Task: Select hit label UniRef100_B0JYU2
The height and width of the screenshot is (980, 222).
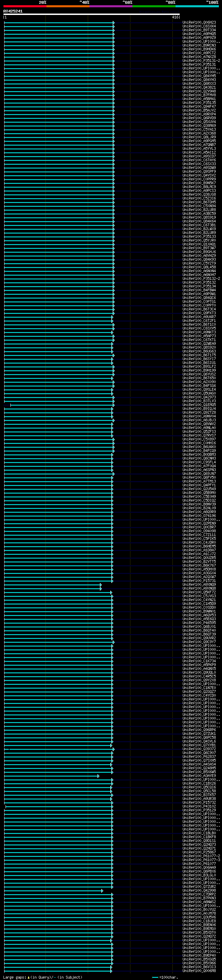Action: [199, 910]
